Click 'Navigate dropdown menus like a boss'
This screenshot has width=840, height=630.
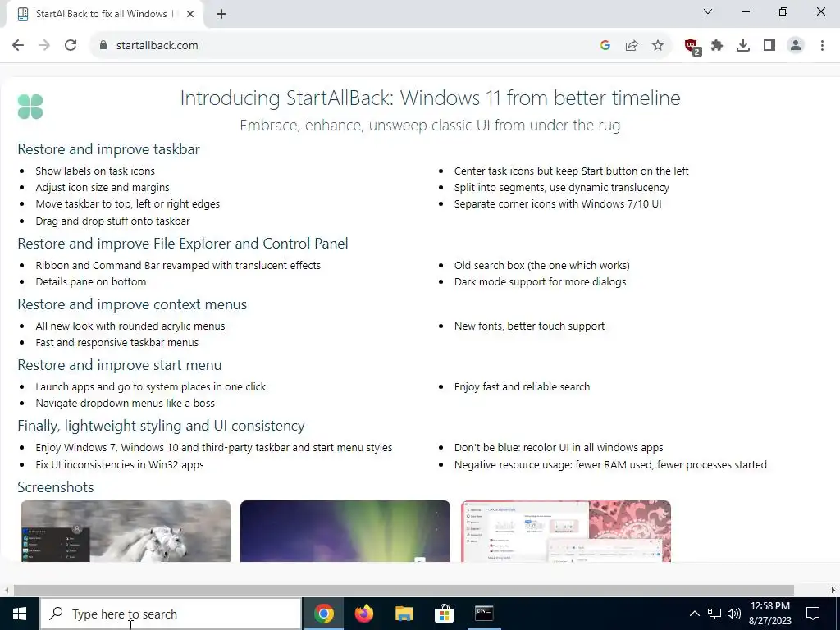click(126, 403)
